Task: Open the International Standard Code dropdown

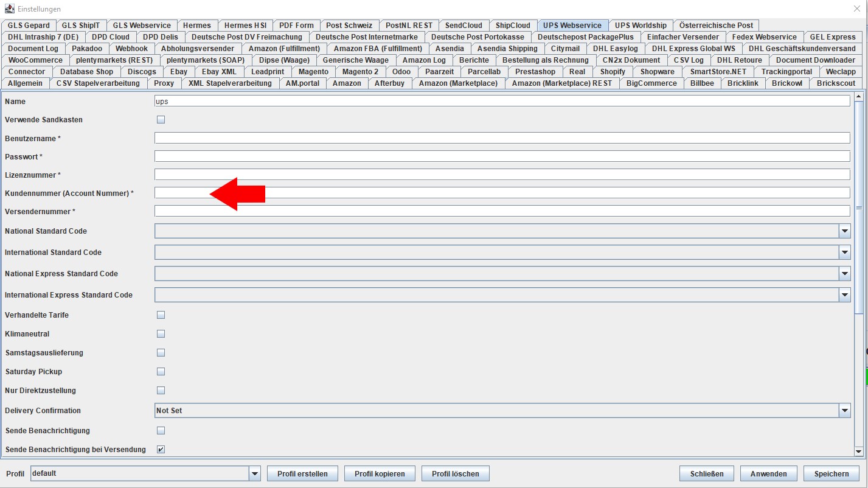Action: click(x=844, y=253)
